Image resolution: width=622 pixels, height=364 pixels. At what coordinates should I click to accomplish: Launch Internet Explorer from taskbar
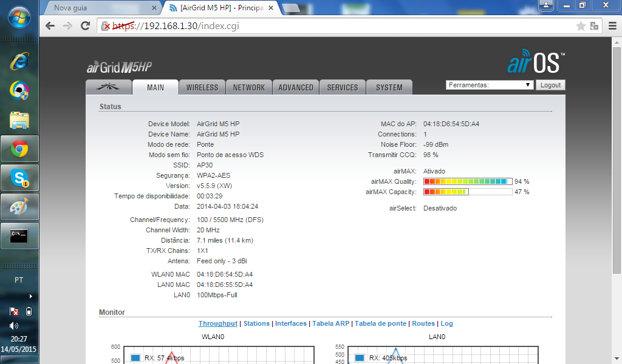19,61
